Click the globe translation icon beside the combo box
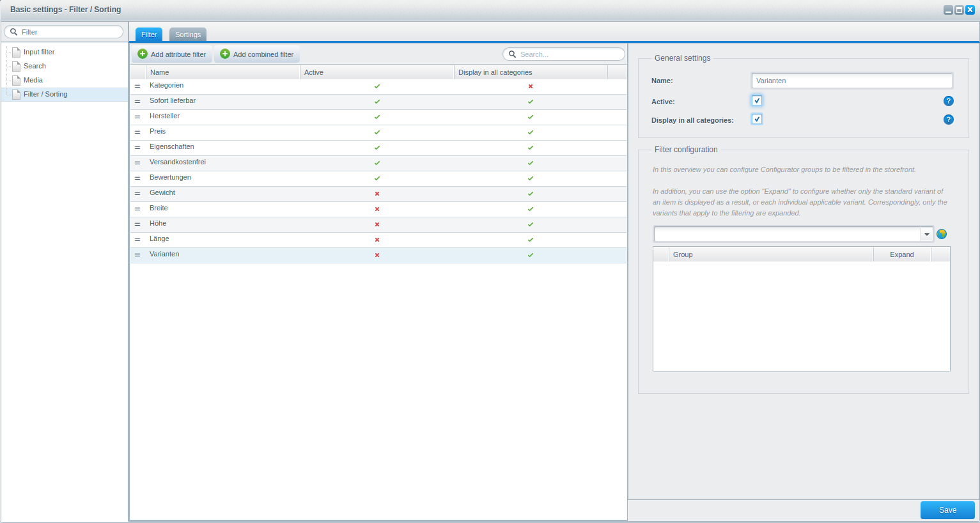The height and width of the screenshot is (523, 980). tap(942, 234)
